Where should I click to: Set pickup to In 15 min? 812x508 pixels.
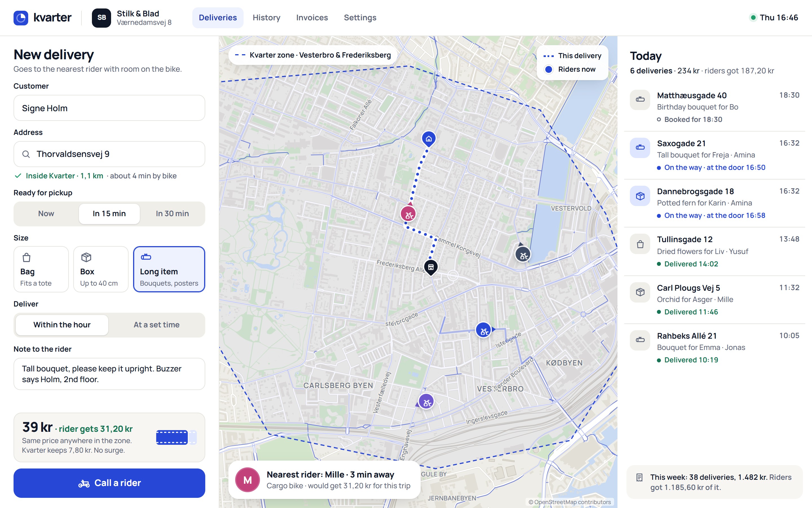[109, 214]
